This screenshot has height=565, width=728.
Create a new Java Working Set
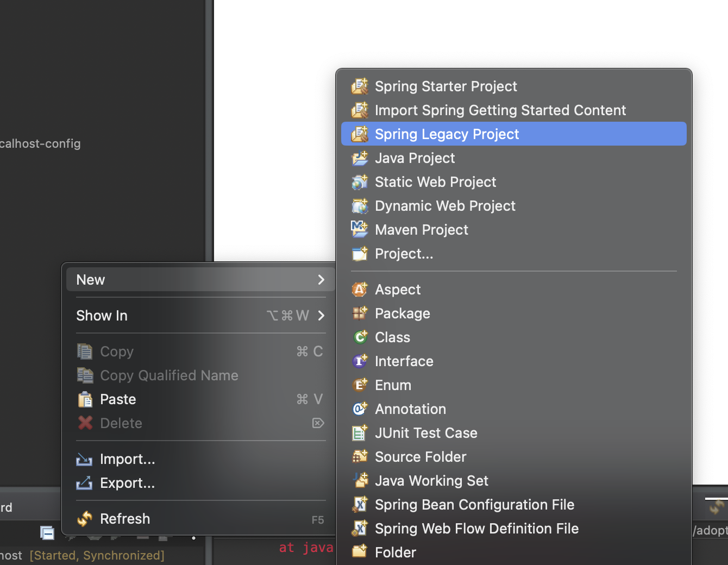coord(514,481)
